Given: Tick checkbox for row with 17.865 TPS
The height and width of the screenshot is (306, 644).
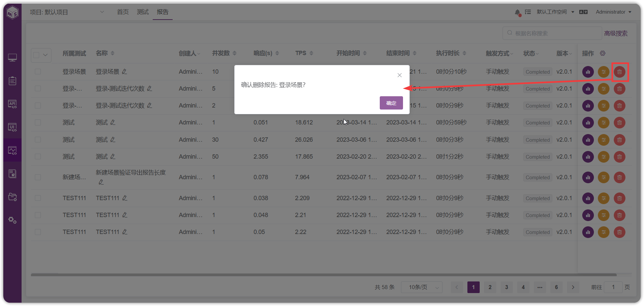Looking at the screenshot, I should pos(38,156).
